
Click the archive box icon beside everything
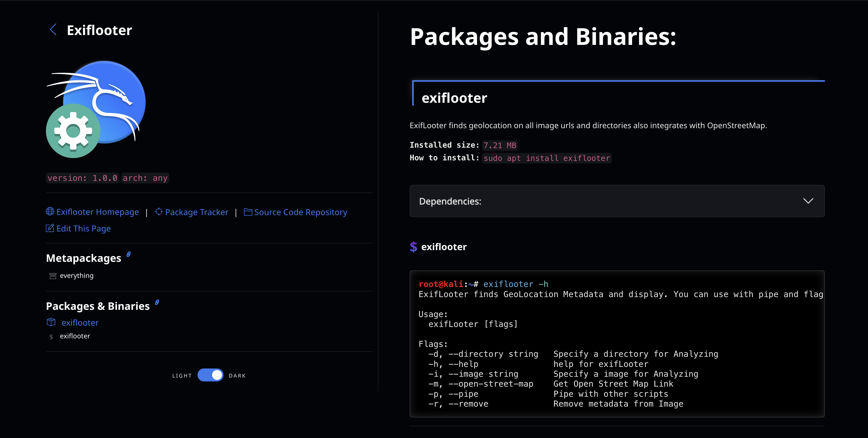tap(53, 276)
